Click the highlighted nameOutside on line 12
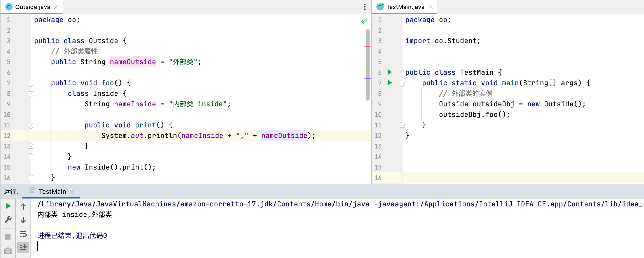The width and height of the screenshot is (644, 258). pos(284,136)
